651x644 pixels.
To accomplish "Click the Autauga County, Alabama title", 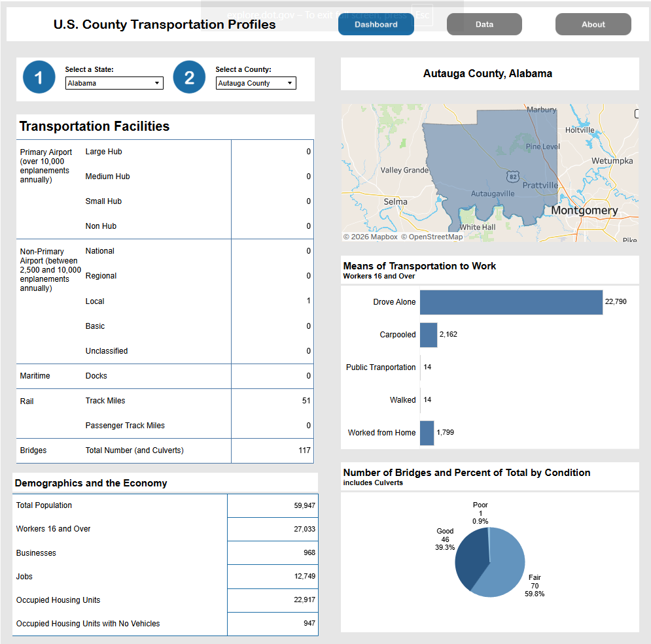I will [x=487, y=74].
